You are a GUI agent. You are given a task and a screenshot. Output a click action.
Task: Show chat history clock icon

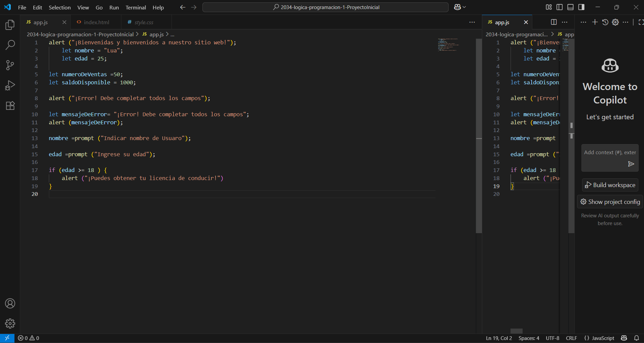[605, 22]
